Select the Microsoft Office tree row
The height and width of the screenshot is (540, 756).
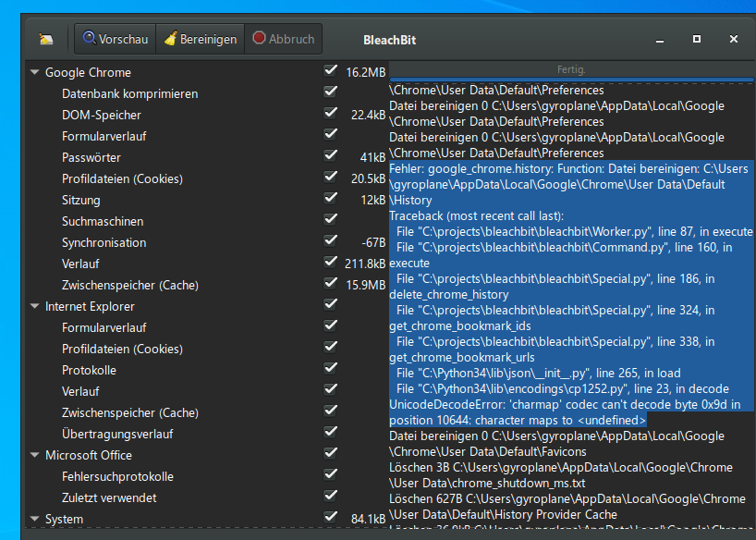click(207, 455)
